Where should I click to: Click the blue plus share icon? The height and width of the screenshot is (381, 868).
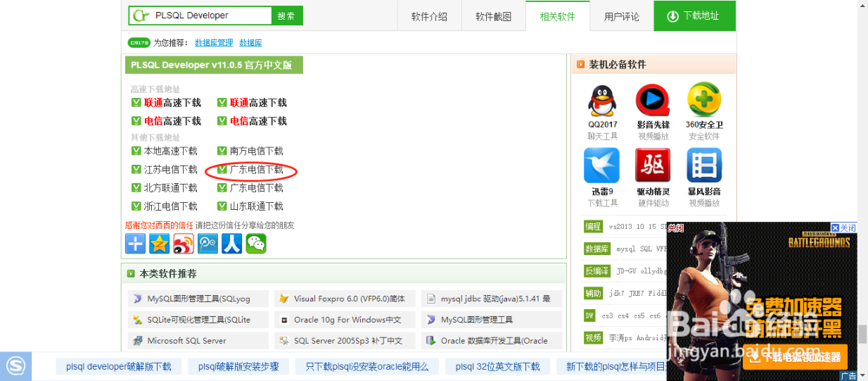point(135,244)
